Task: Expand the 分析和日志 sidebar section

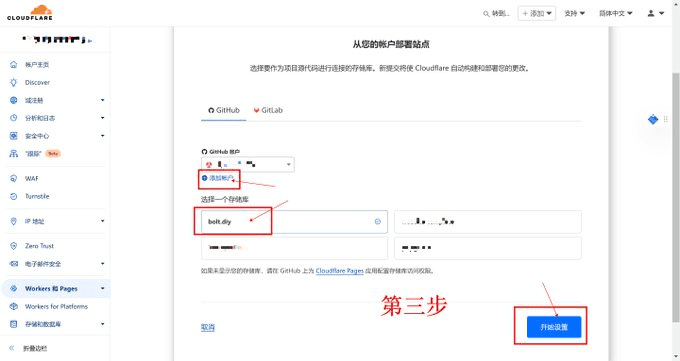Action: click(103, 118)
